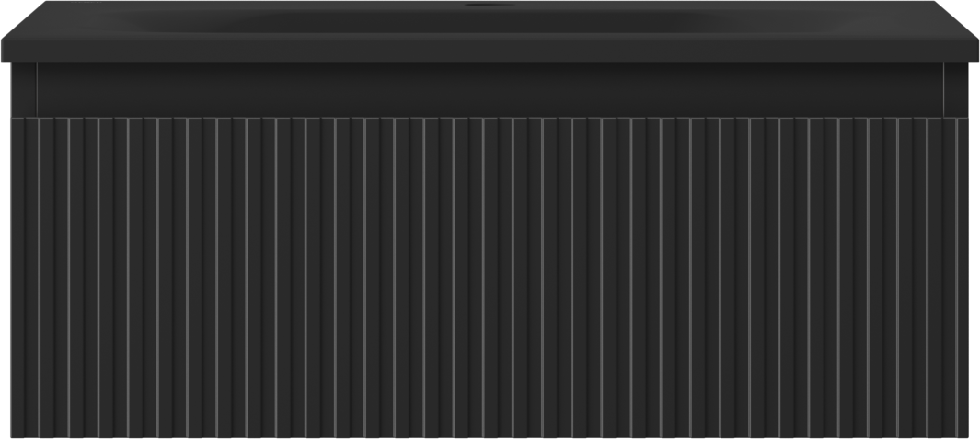
Task: Click the bottom-right corner of the cabinet
Action: tap(967, 436)
